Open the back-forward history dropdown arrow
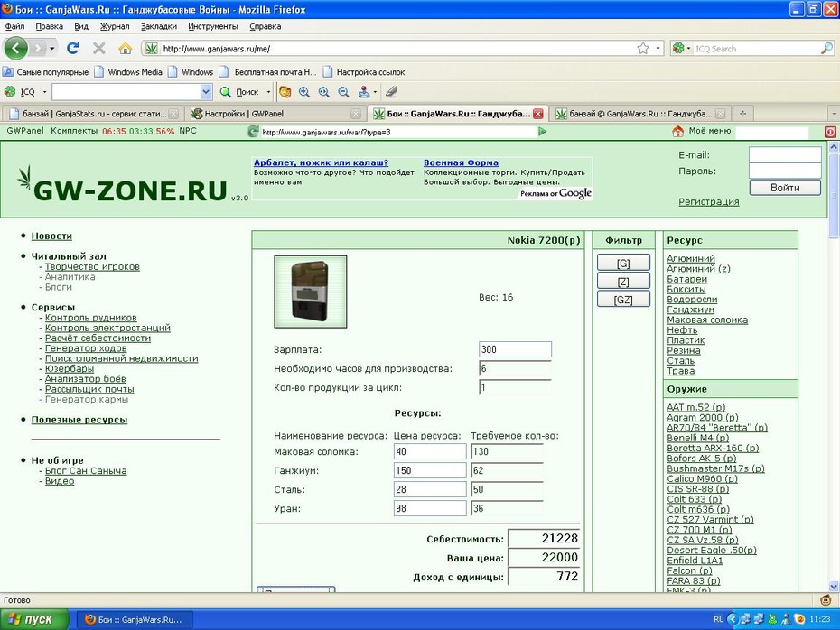Viewport: 840px width, 630px height. pos(52,48)
